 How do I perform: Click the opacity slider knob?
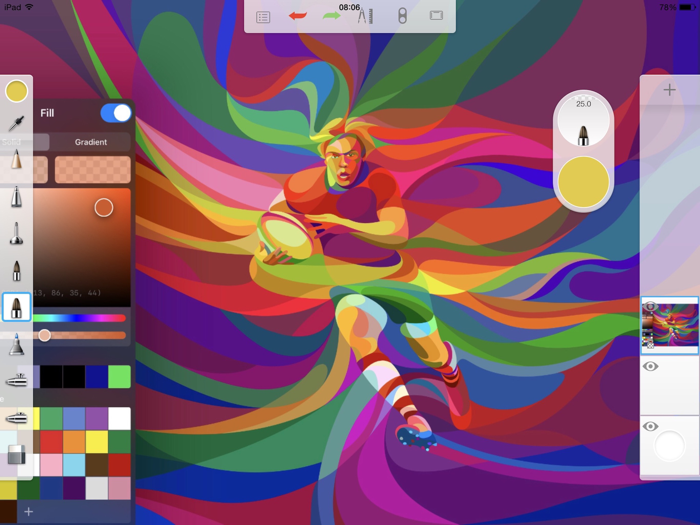click(x=44, y=335)
